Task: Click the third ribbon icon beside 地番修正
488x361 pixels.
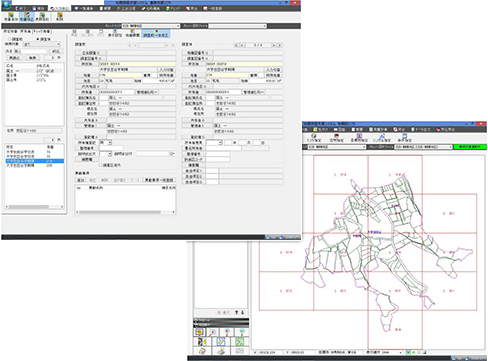Action: coord(42,17)
